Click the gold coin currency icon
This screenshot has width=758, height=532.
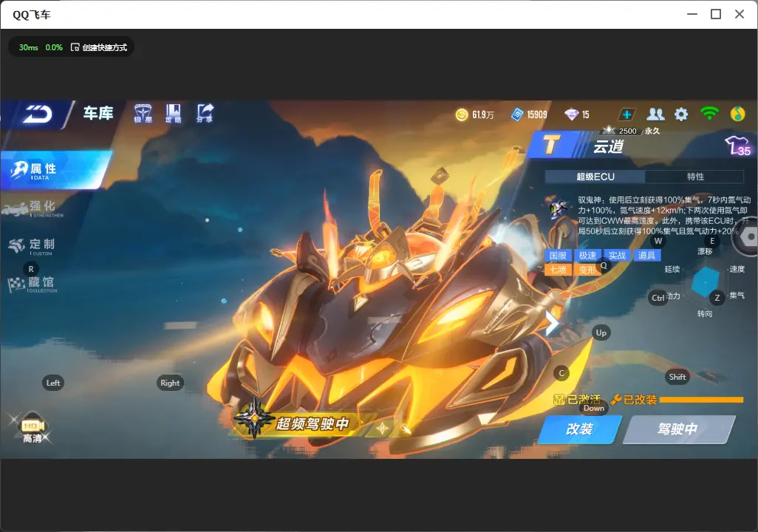462,115
